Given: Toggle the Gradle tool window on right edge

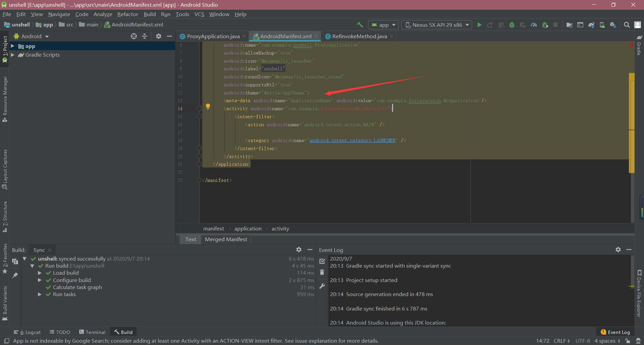Looking at the screenshot, I should point(639,45).
